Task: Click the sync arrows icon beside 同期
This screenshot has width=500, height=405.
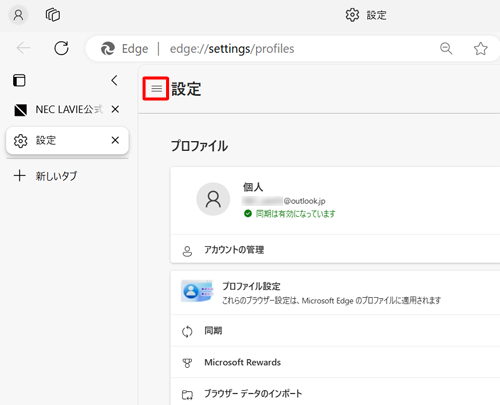Action: pyautogui.click(x=187, y=331)
